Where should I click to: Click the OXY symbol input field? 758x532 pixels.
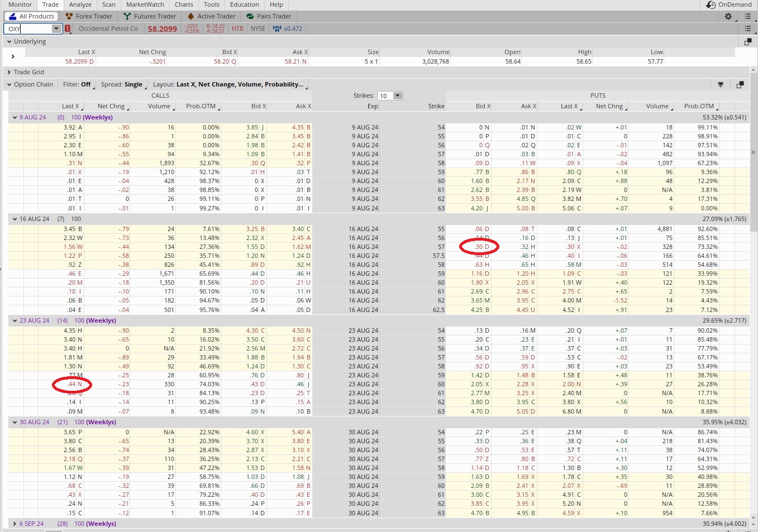(x=29, y=28)
